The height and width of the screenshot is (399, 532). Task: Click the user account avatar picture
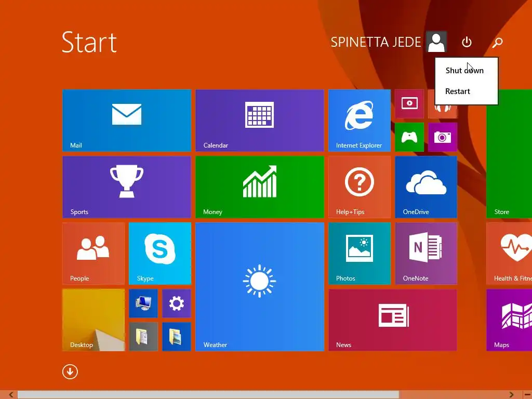click(x=436, y=42)
